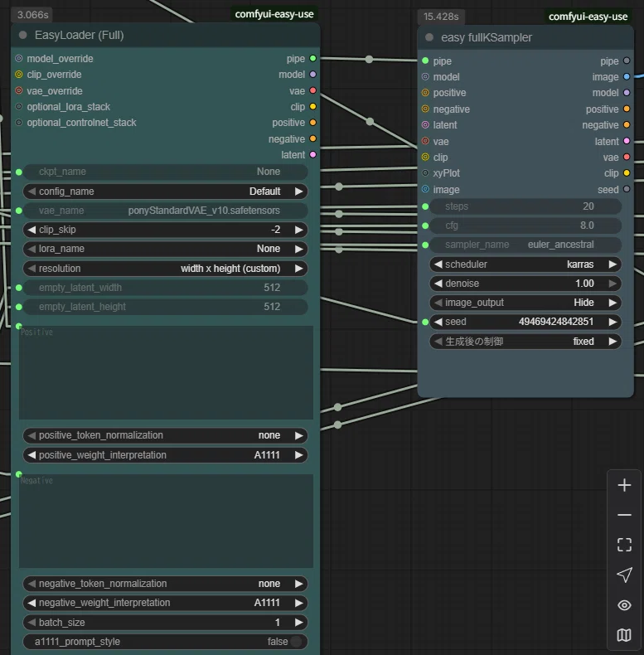Viewport: 644px width, 655px height.
Task: Click fullKSampler image output connector
Action: click(627, 77)
